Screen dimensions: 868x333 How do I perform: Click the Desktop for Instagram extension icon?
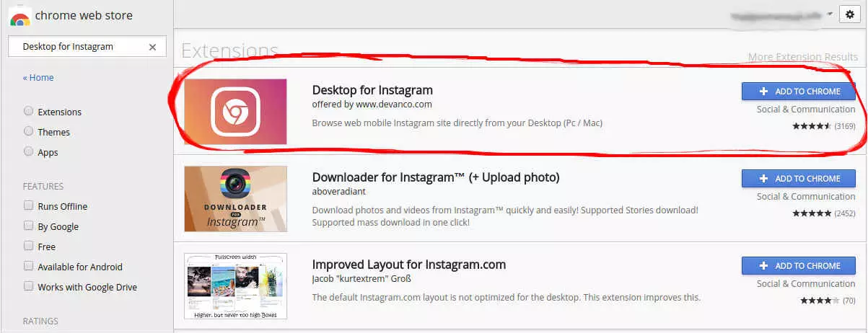coord(235,112)
